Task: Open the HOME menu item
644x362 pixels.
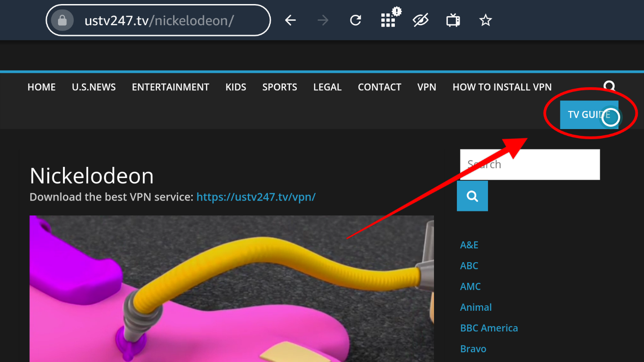Action: (41, 87)
